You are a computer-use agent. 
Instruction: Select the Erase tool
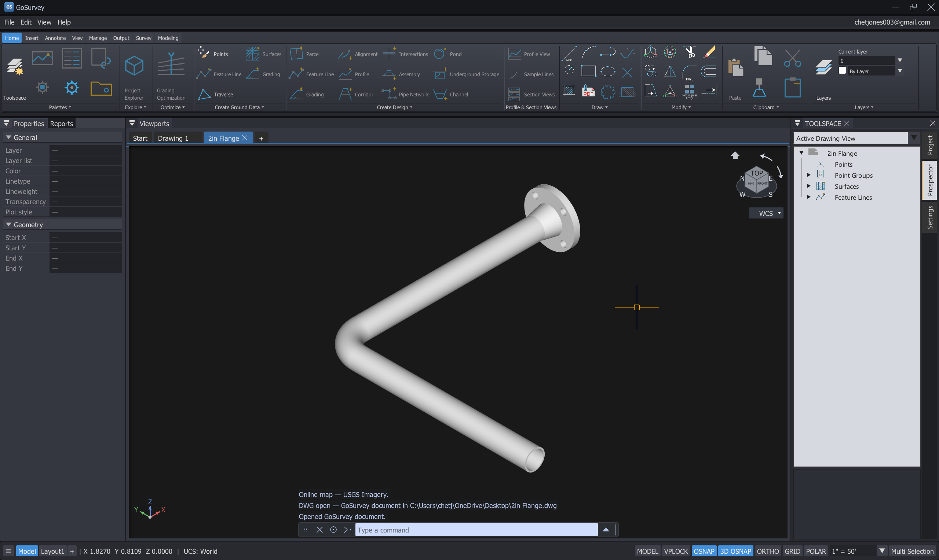pos(709,52)
